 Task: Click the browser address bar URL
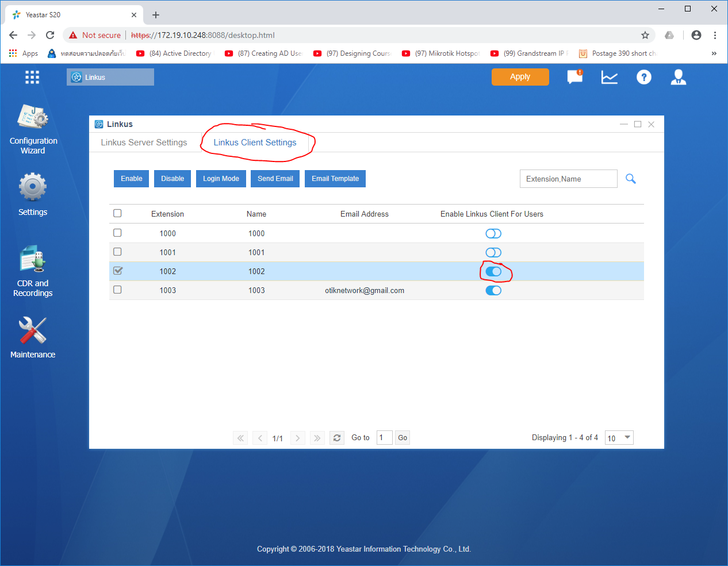pos(203,35)
